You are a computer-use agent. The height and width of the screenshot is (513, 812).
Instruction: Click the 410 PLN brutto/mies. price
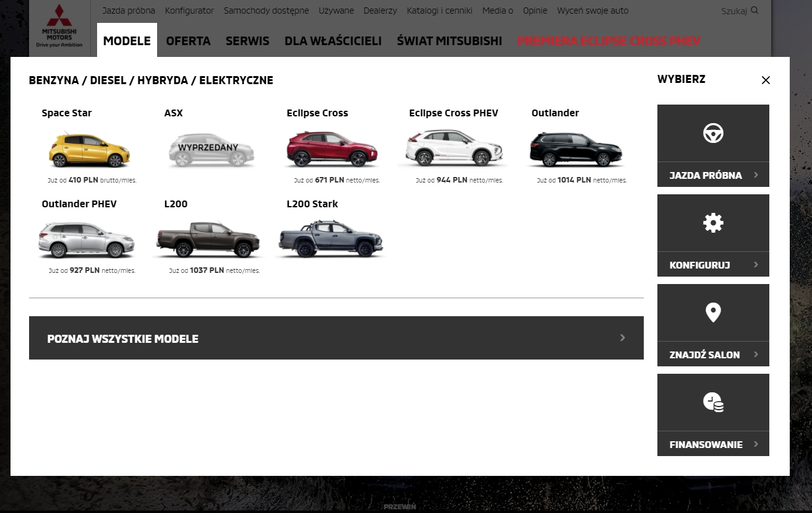click(92, 180)
